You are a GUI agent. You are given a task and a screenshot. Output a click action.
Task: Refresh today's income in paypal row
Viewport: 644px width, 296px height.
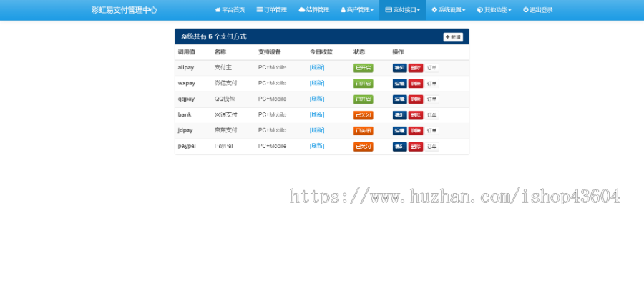pyautogui.click(x=317, y=146)
